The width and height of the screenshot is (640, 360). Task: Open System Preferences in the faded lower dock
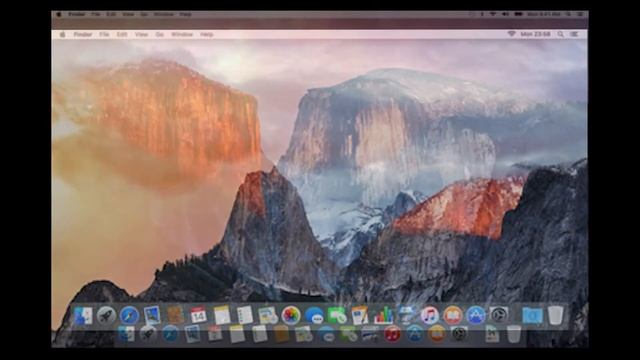(x=459, y=334)
